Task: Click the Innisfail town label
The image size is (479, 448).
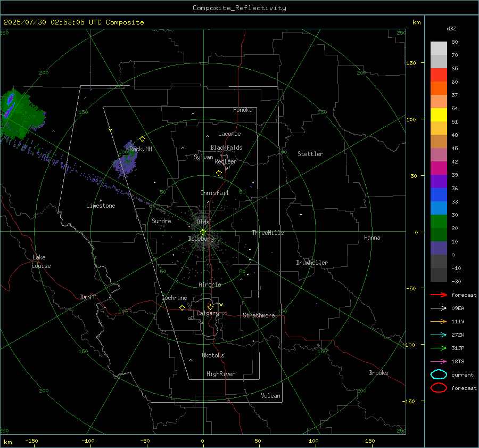Action: tap(214, 193)
